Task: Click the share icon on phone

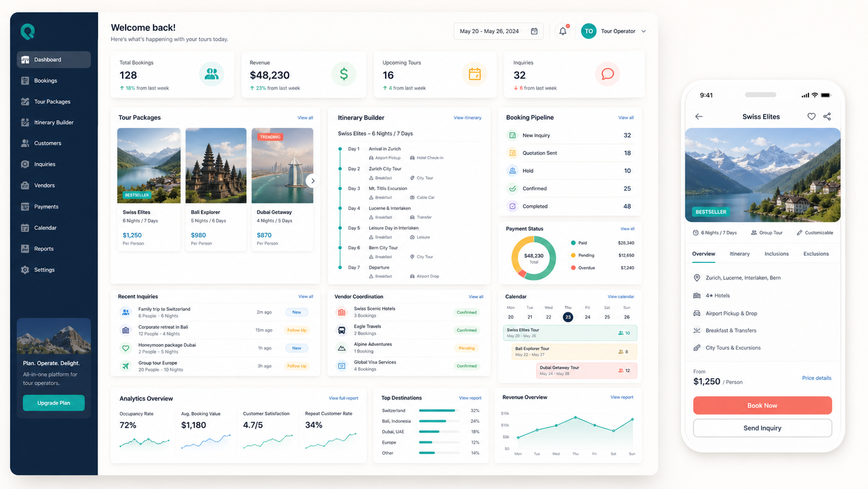Action: point(827,116)
